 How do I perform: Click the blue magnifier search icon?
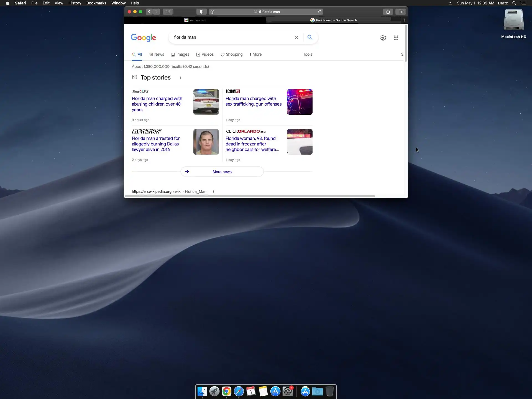[310, 37]
